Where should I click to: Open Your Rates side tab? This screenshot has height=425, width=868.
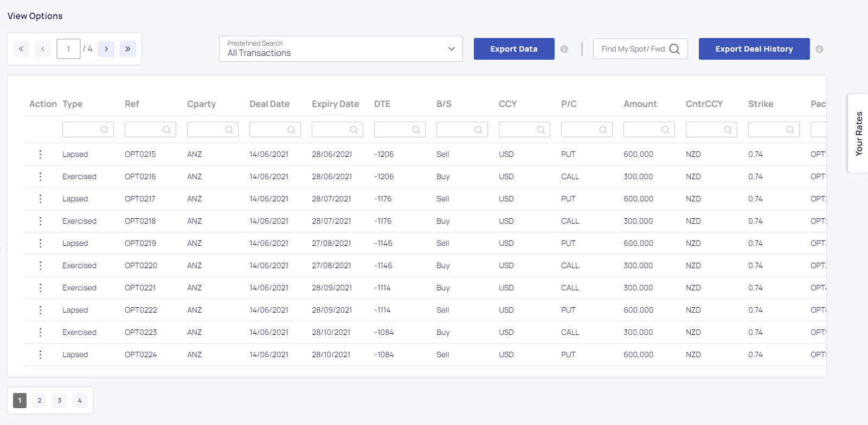pos(858,134)
